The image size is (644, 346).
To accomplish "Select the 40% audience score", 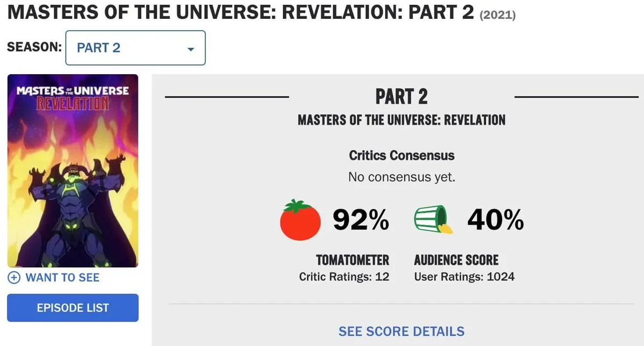I will click(495, 219).
